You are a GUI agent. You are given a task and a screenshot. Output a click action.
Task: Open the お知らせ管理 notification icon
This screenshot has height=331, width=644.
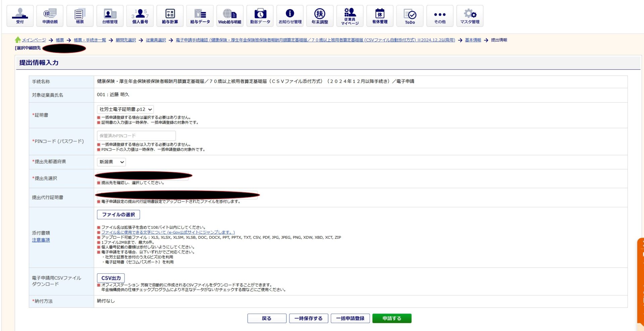[x=290, y=16]
